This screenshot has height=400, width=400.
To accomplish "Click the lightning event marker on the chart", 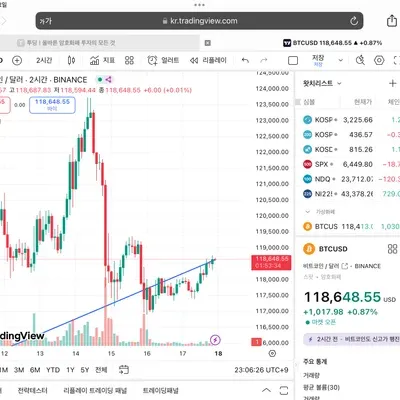I will [x=215, y=340].
